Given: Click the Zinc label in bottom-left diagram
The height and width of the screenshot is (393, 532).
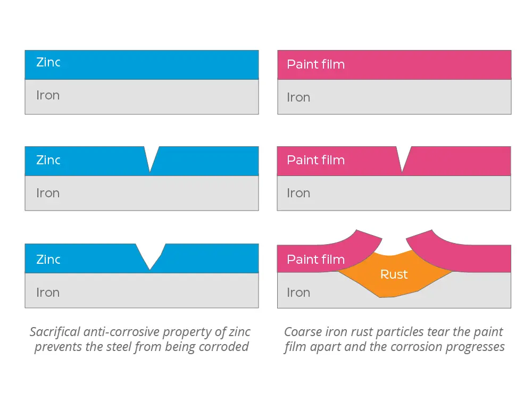Looking at the screenshot, I should pos(48,260).
